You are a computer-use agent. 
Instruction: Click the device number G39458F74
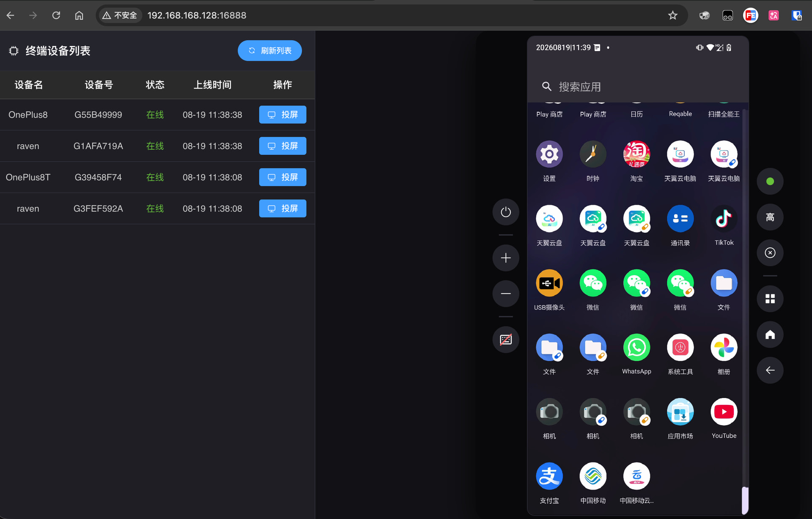coord(98,177)
